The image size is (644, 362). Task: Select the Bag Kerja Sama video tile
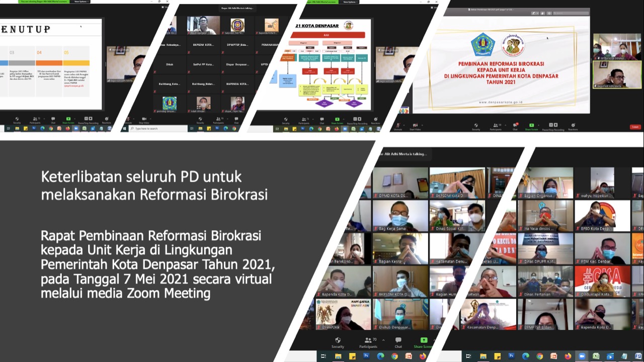tap(400, 215)
